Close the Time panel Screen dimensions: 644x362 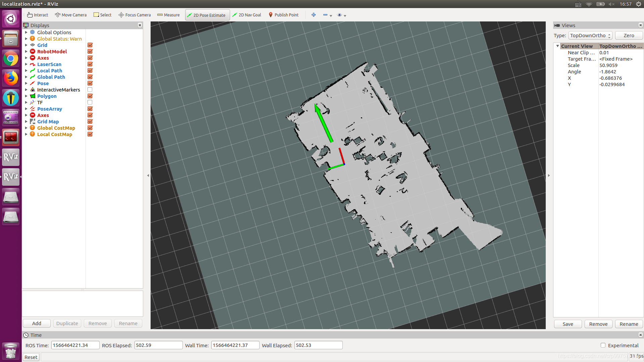coord(640,335)
